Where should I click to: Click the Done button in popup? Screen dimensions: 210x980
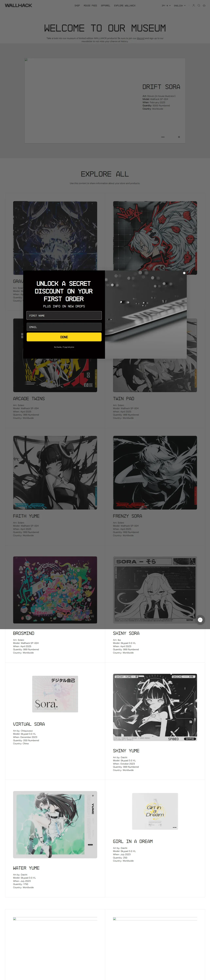point(64,337)
